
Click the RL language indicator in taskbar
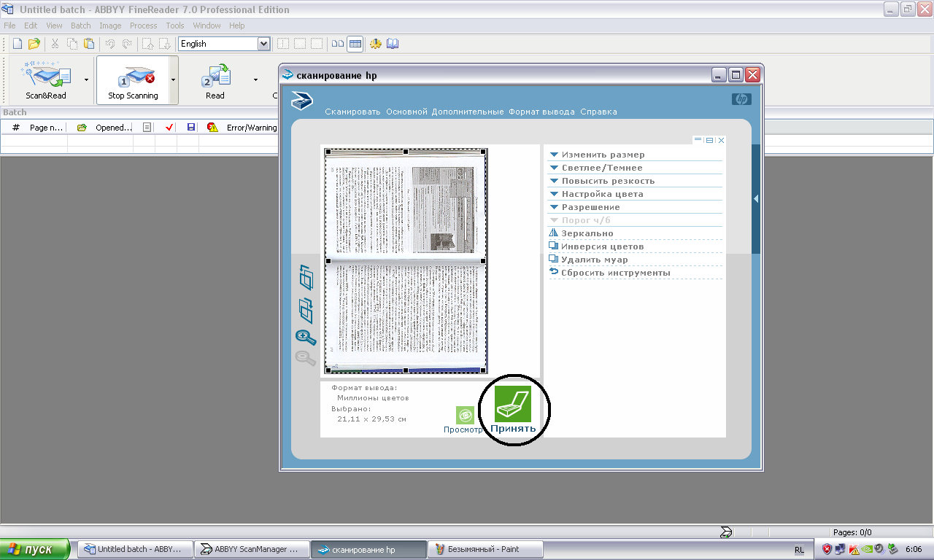click(x=799, y=549)
